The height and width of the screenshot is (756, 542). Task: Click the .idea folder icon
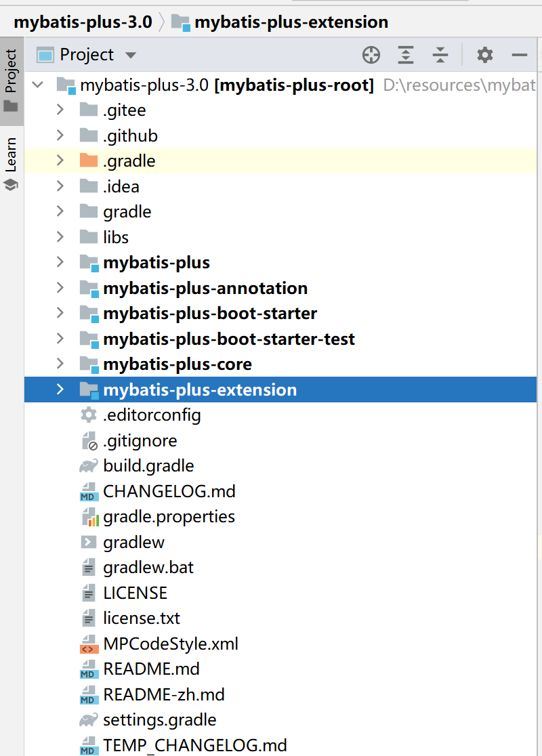pyautogui.click(x=89, y=186)
